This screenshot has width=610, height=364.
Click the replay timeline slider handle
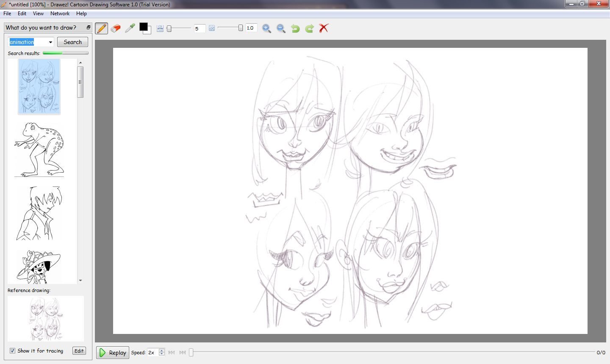(191, 352)
